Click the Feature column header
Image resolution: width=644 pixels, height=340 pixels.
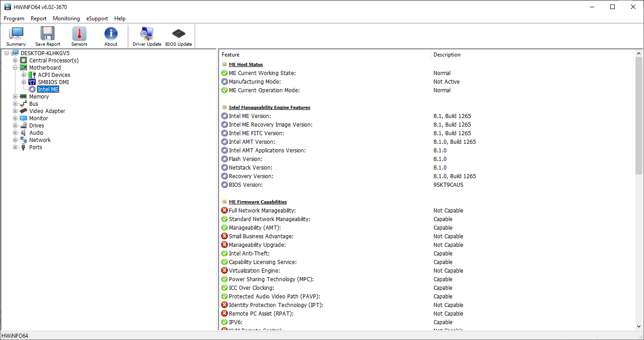[x=325, y=55]
